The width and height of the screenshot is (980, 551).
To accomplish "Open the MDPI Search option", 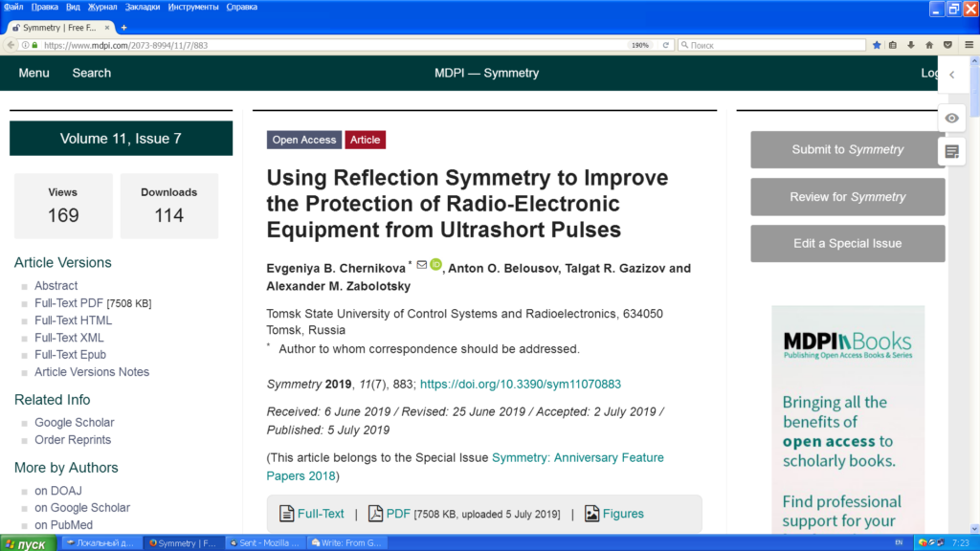I will click(x=91, y=73).
